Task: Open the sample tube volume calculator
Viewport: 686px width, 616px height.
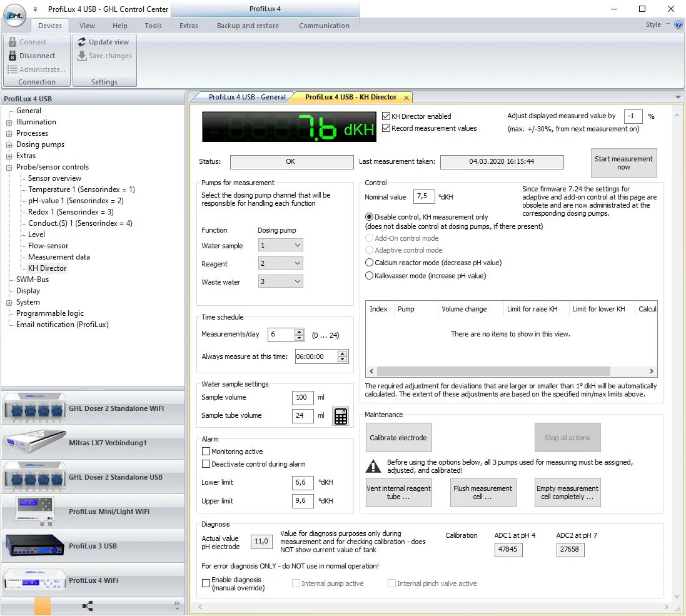Action: pyautogui.click(x=341, y=416)
